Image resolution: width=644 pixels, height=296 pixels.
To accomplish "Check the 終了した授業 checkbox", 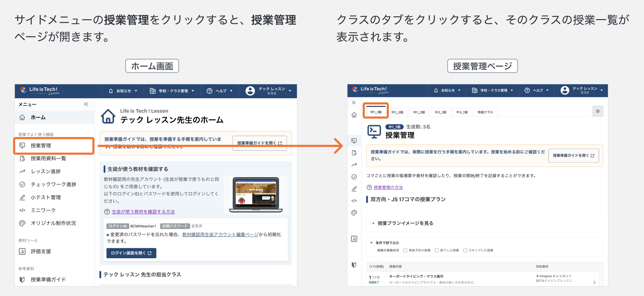I will point(437,250).
